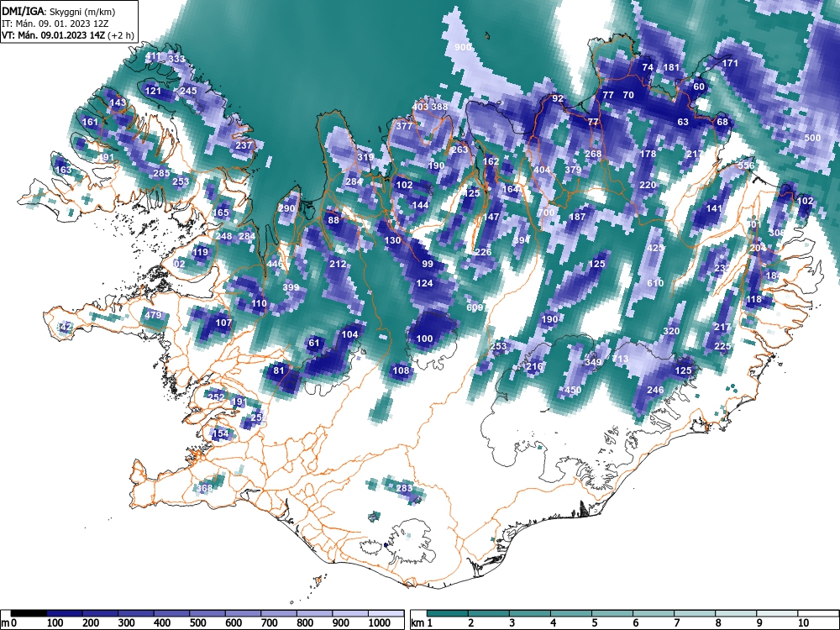The height and width of the screenshot is (630, 840).
Task: Select the map value 74
Action: [x=648, y=67]
